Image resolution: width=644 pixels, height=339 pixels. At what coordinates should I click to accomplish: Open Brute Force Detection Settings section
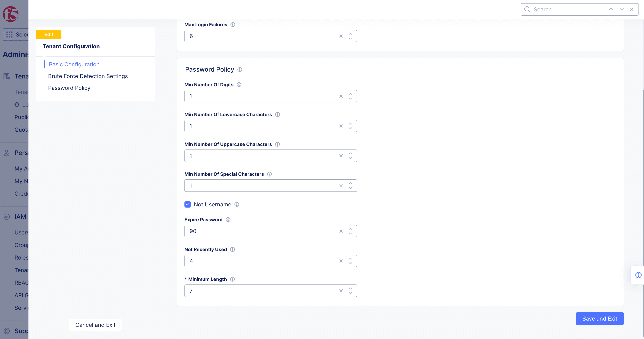click(88, 76)
